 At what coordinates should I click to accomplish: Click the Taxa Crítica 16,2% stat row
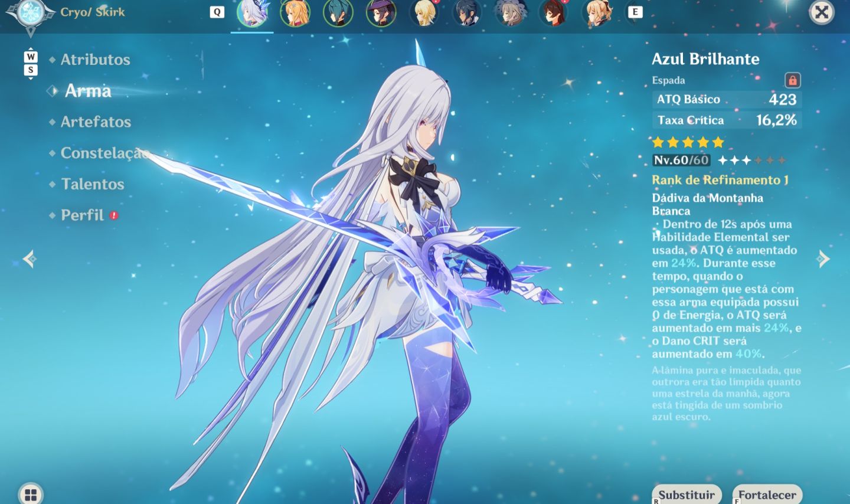[x=727, y=120]
